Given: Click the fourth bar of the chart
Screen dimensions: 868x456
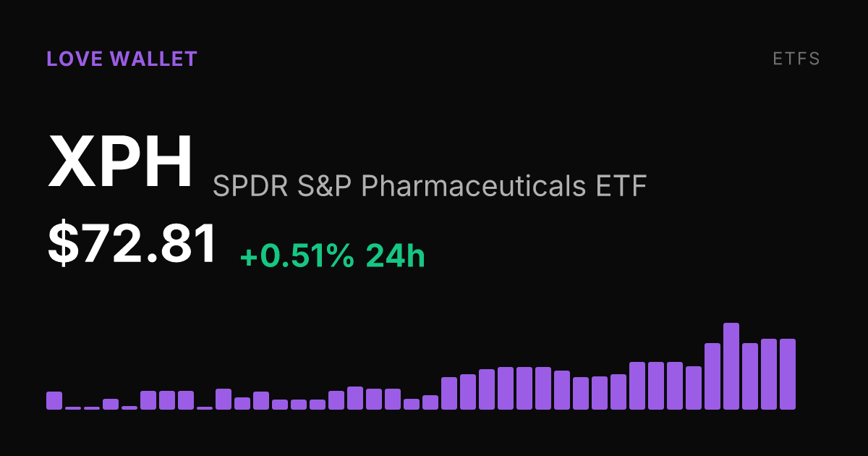Looking at the screenshot, I should point(111,405).
